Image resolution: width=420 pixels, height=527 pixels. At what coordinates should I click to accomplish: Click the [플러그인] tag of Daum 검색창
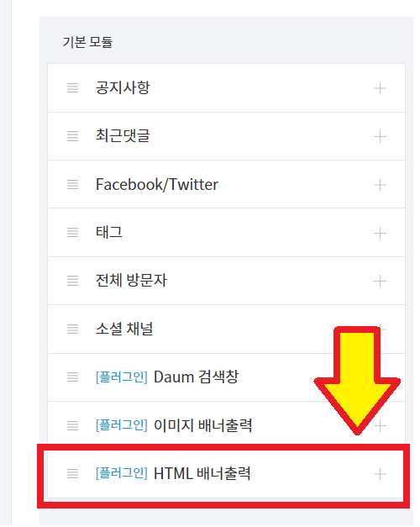tap(122, 377)
